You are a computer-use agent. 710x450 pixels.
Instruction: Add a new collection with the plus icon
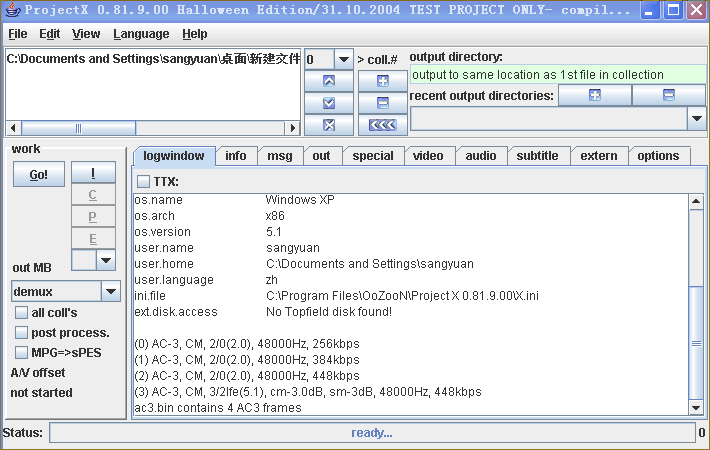click(383, 81)
